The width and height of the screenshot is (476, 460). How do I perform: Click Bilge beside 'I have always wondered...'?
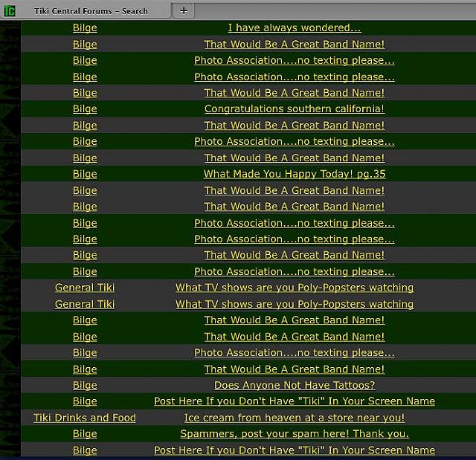click(85, 28)
